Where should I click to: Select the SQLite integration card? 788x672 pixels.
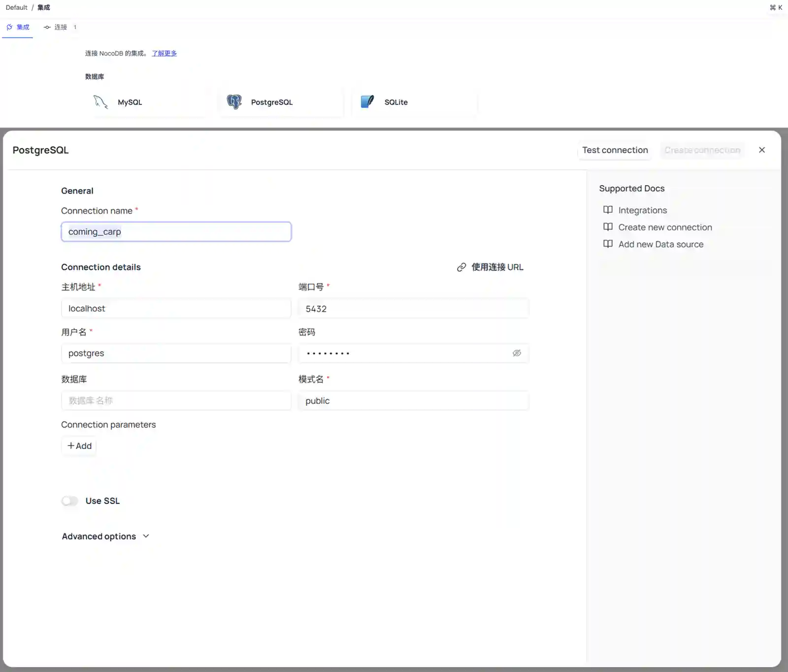[414, 102]
